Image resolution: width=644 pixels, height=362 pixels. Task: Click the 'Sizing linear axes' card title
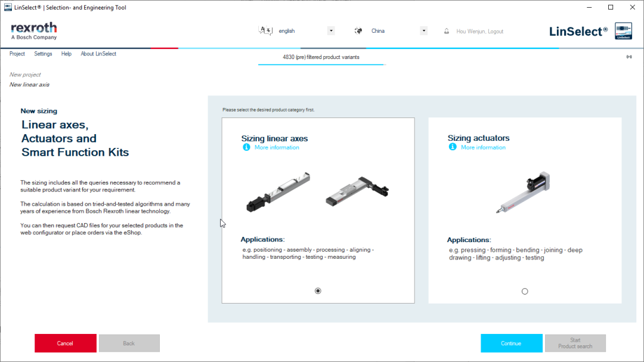(274, 138)
